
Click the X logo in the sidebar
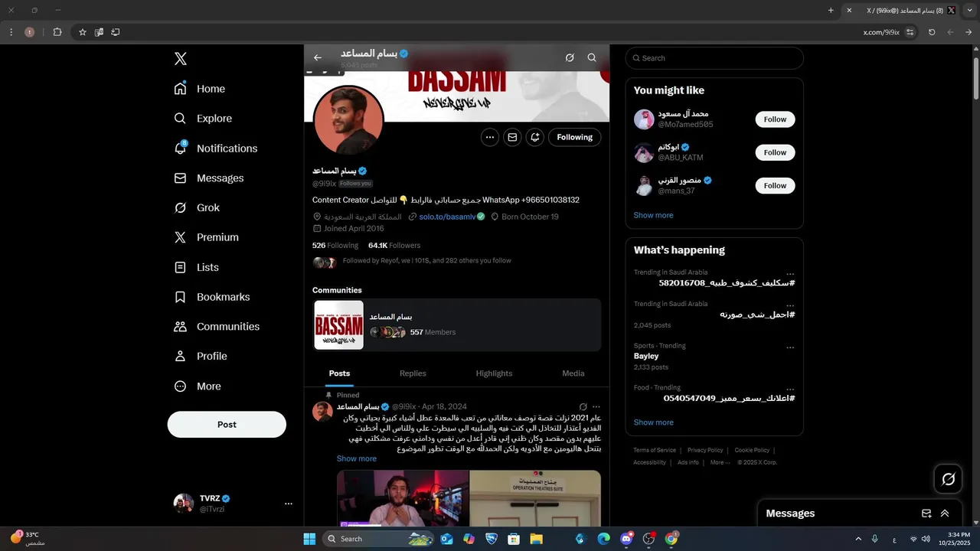pos(181,59)
